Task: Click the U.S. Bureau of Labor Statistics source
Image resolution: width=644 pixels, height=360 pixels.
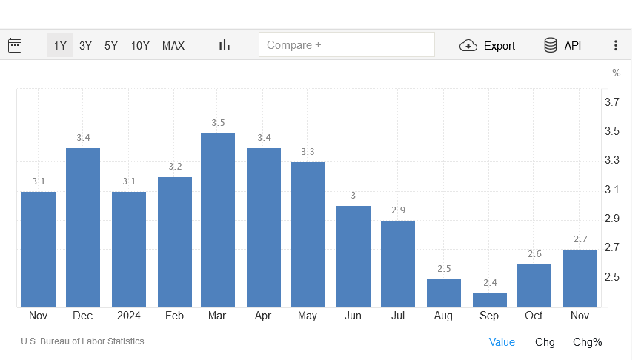Action: pyautogui.click(x=82, y=341)
